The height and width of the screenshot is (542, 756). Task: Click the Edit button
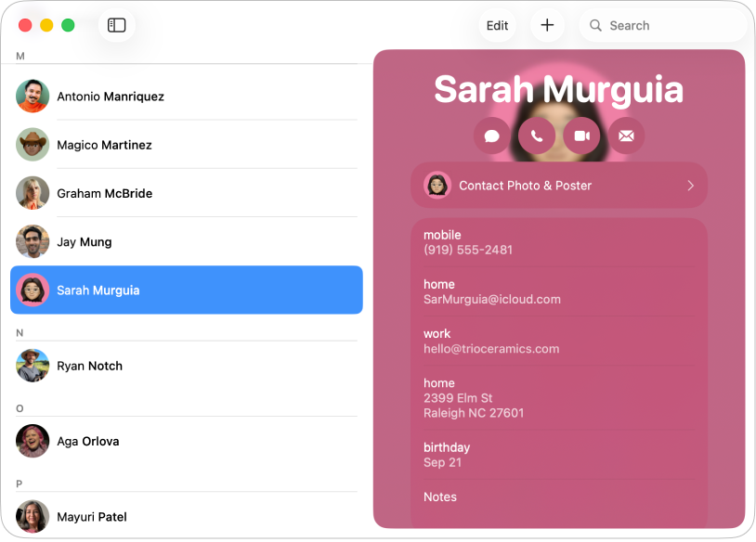pos(497,25)
